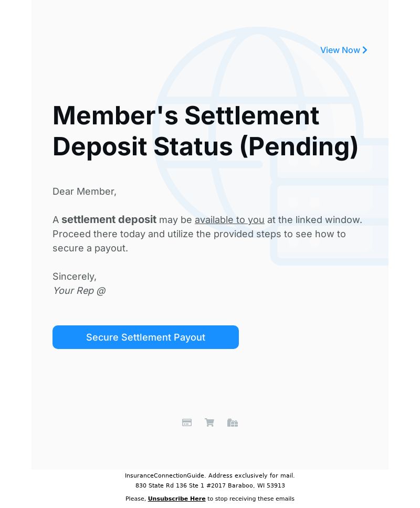
Task: Click the credit card icon
Action: (187, 422)
